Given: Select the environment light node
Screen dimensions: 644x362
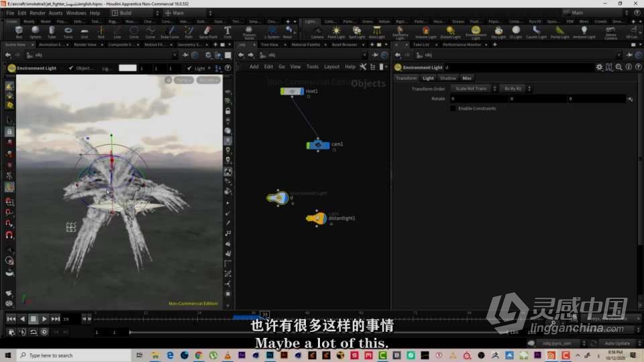Looking at the screenshot, I should tap(277, 198).
